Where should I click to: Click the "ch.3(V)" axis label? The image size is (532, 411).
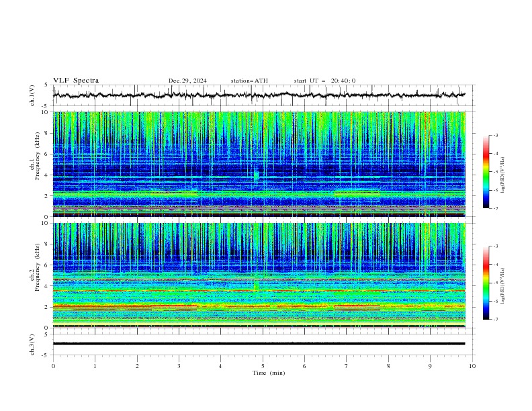[x=32, y=345]
